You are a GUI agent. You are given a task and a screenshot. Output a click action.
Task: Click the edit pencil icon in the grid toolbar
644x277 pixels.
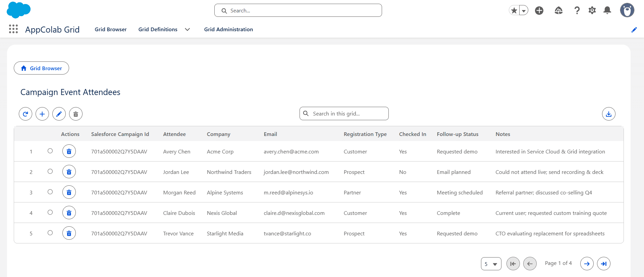[x=59, y=114]
